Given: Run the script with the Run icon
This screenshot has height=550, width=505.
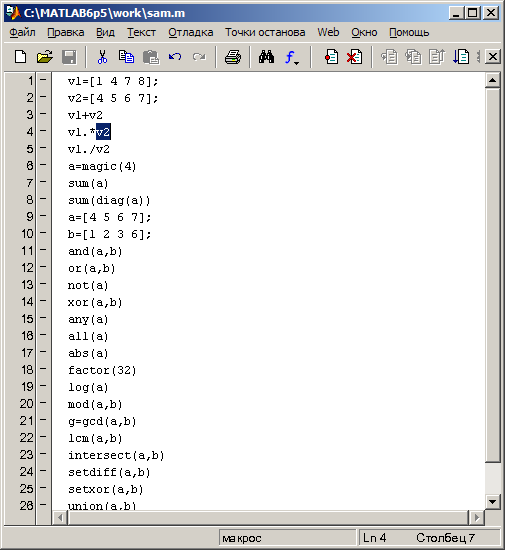Looking at the screenshot, I should 461,57.
